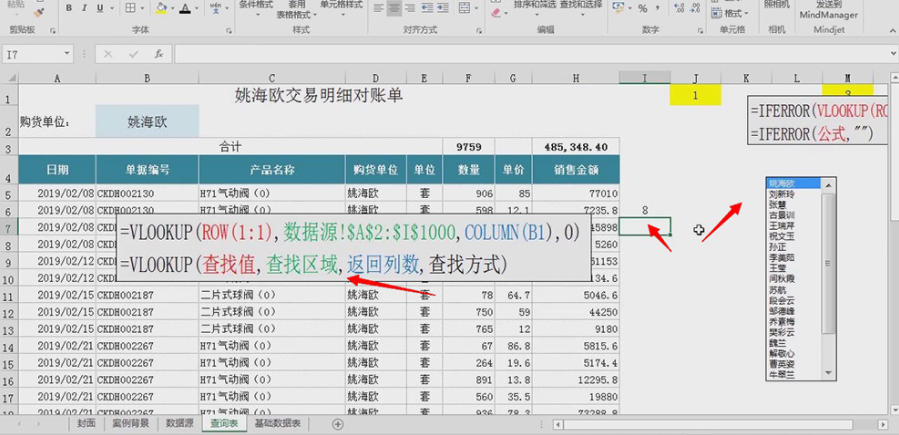Merge and center cells icon
This screenshot has height=435, width=899.
coord(464,8)
